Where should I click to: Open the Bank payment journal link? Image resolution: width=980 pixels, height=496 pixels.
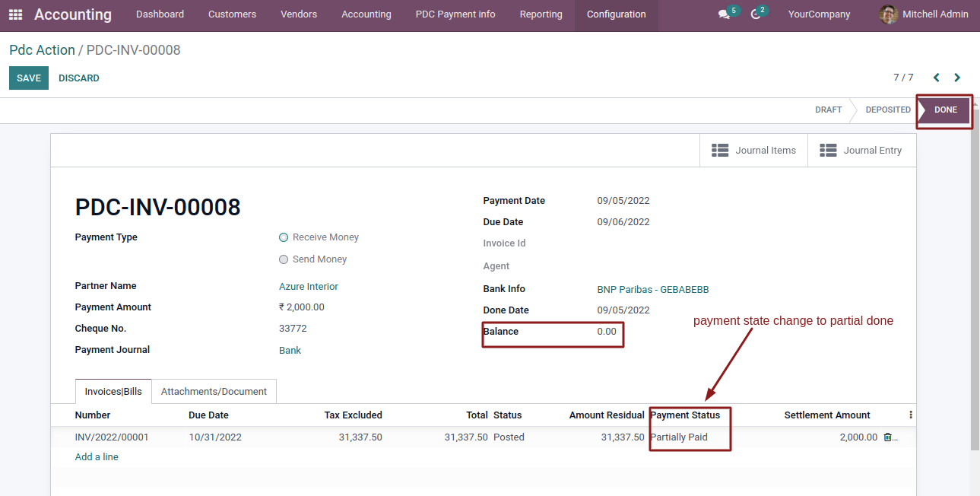290,351
